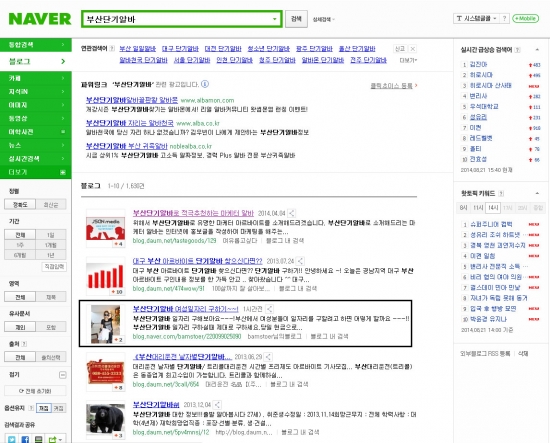Click the question mark button beside 시스템글꼴
Screen dimensions: 550x443
(x=504, y=18)
